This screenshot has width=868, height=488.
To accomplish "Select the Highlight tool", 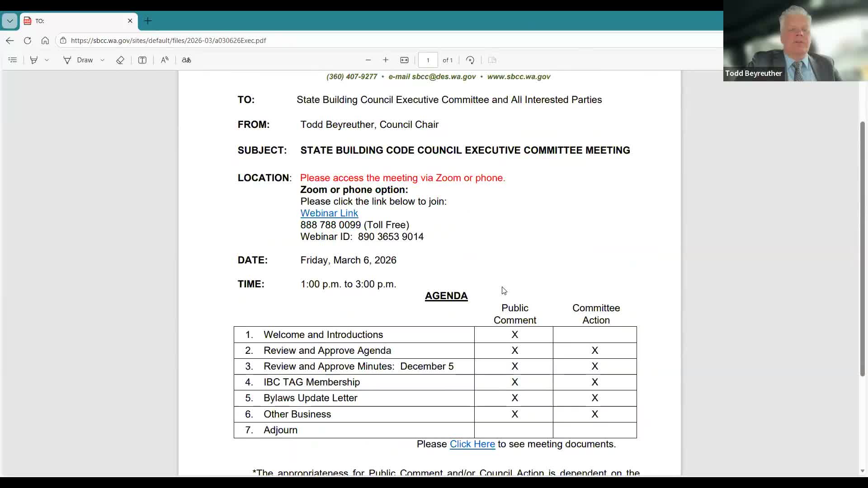I will click(x=34, y=60).
